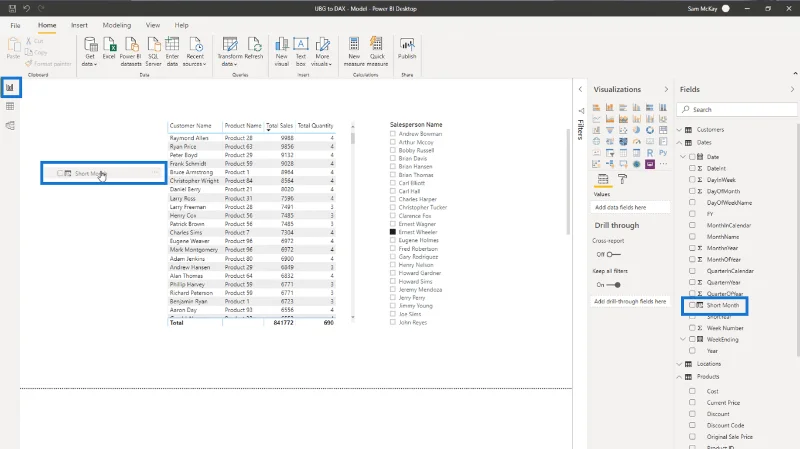This screenshot has height=449, width=800.
Task: Click Add data fields here well
Action: click(x=632, y=207)
